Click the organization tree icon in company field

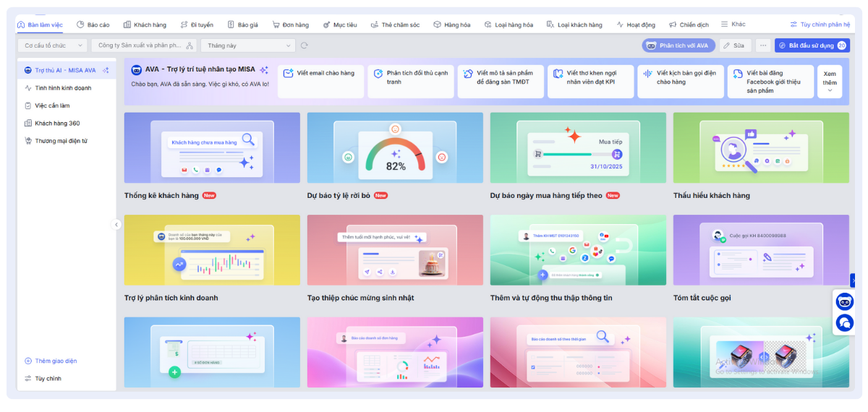190,46
